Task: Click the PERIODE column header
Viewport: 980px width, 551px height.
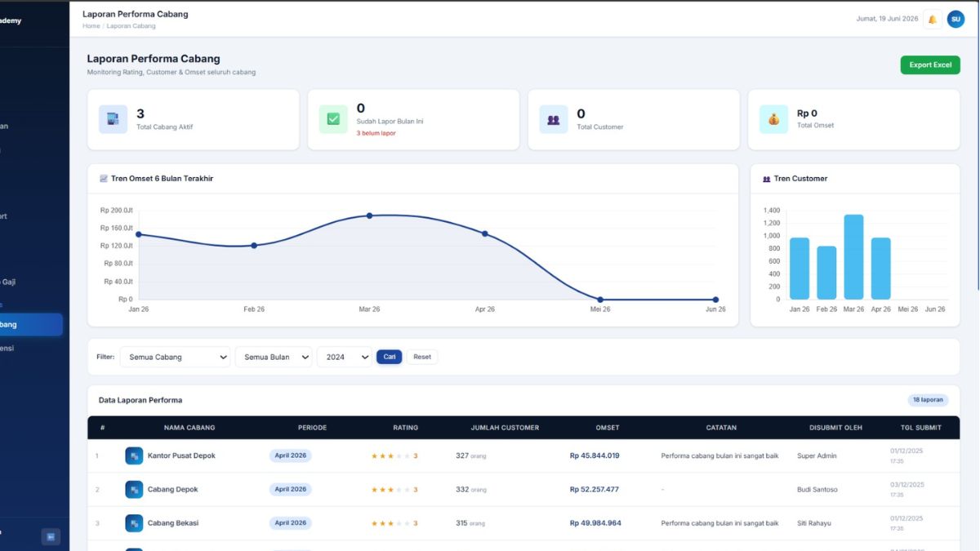Action: (312, 428)
